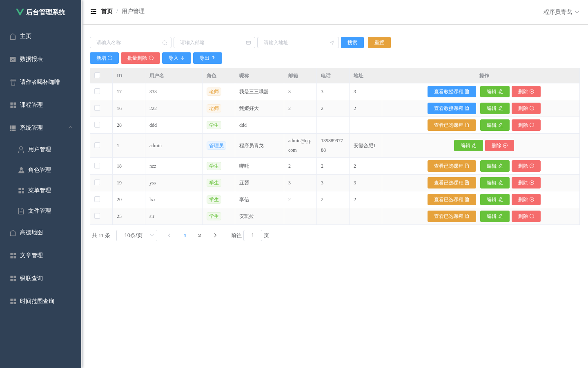Open 请作者喝杯咖啡 menu entry

tap(41, 82)
